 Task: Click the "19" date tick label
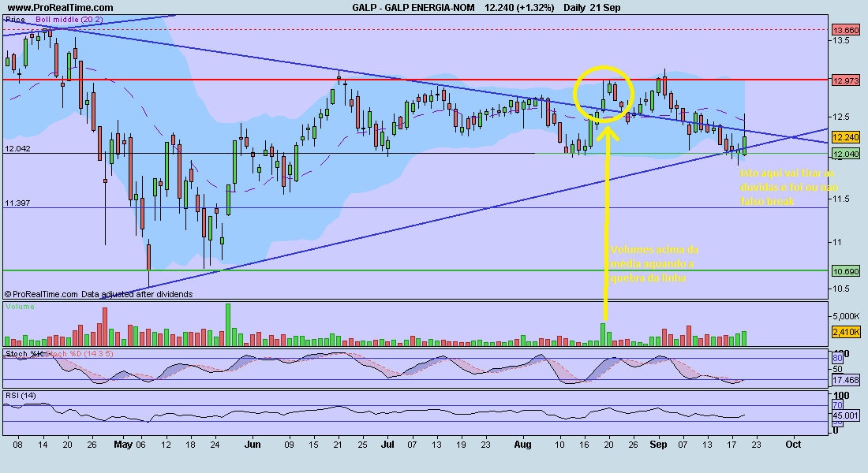(461, 445)
